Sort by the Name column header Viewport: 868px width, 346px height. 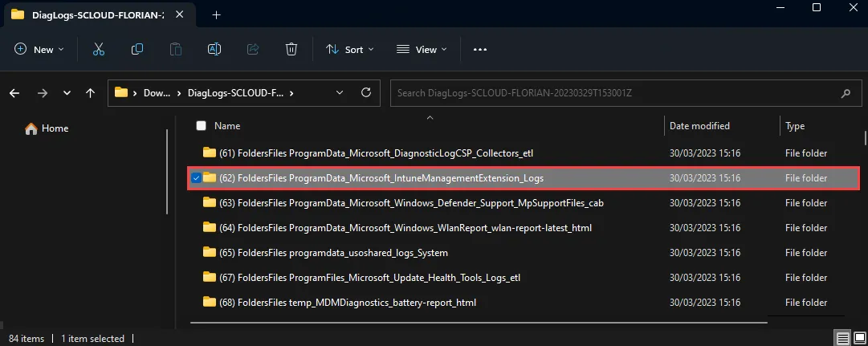(227, 126)
